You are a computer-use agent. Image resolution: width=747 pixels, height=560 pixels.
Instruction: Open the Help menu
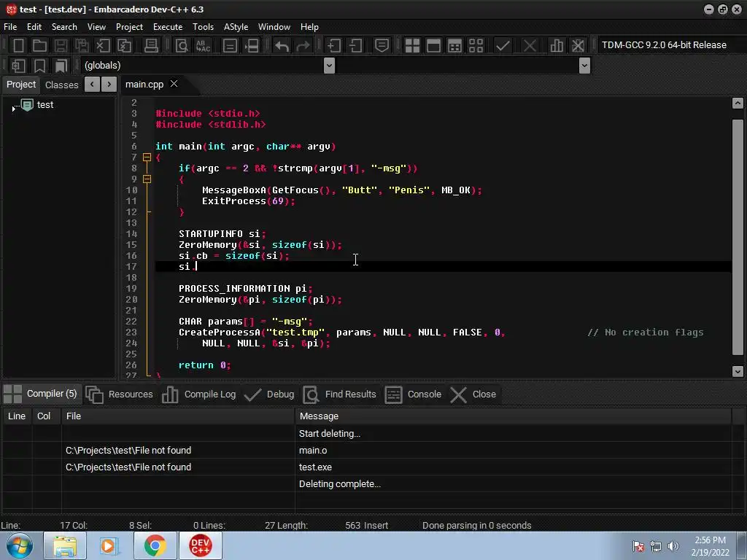pos(309,27)
